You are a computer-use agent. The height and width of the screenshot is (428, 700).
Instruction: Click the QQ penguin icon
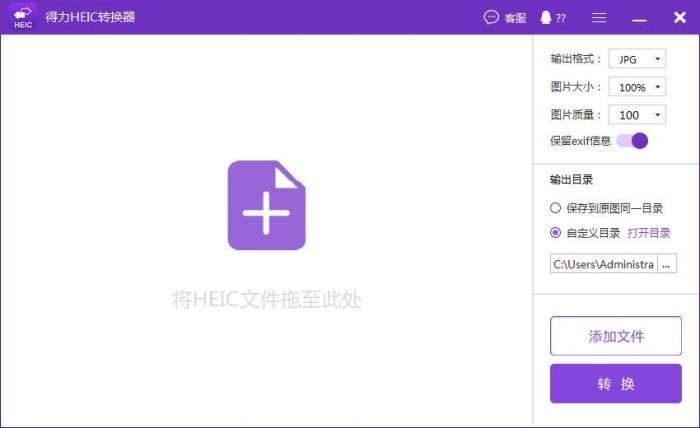pos(546,17)
